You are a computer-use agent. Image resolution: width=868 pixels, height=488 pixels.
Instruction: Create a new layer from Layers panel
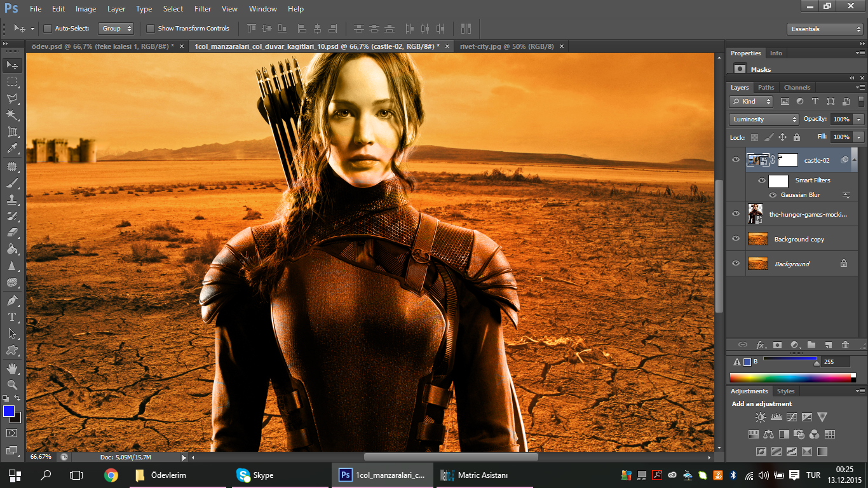coord(828,345)
